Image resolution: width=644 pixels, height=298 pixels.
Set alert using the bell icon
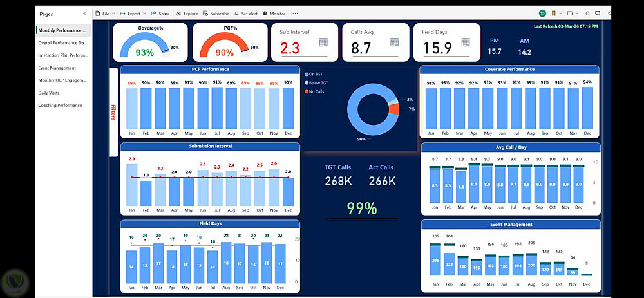point(245,14)
